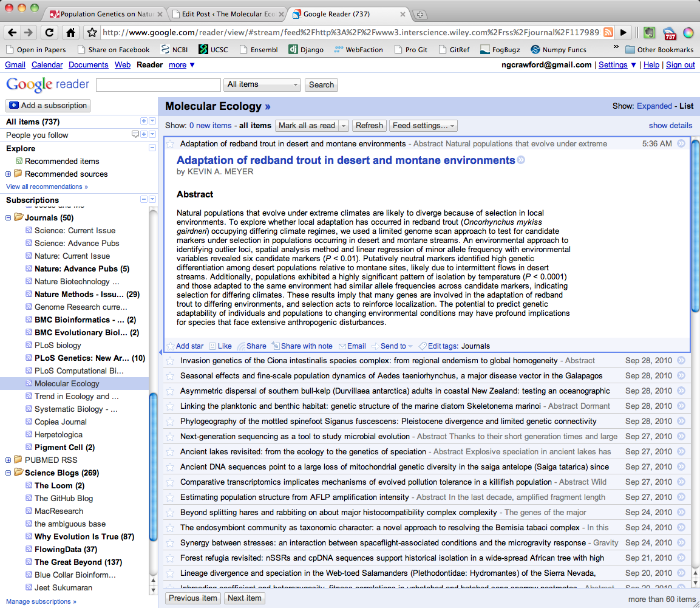Reload the page with the refresh icon
This screenshot has width=700, height=608.
50,33
